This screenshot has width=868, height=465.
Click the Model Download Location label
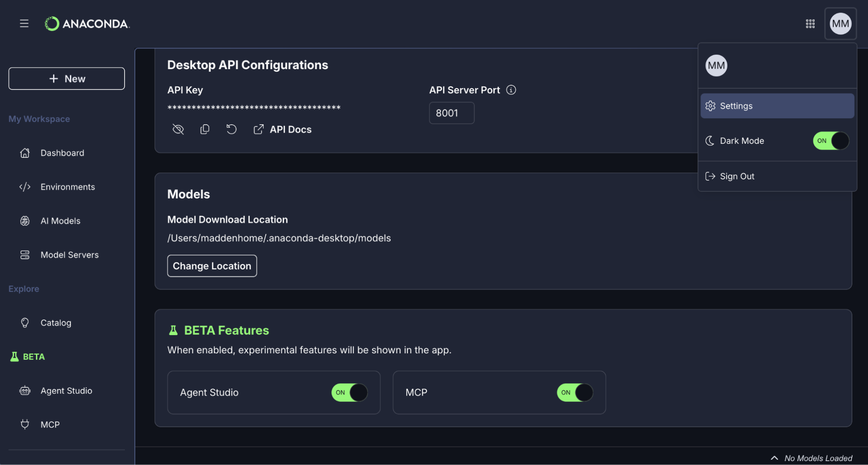228,219
